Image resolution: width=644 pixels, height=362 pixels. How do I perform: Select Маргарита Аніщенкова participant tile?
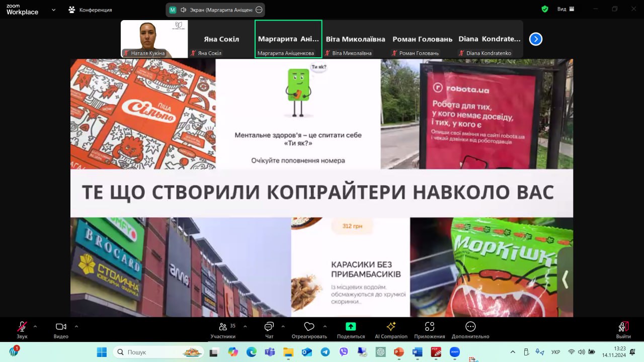pyautogui.click(x=288, y=39)
